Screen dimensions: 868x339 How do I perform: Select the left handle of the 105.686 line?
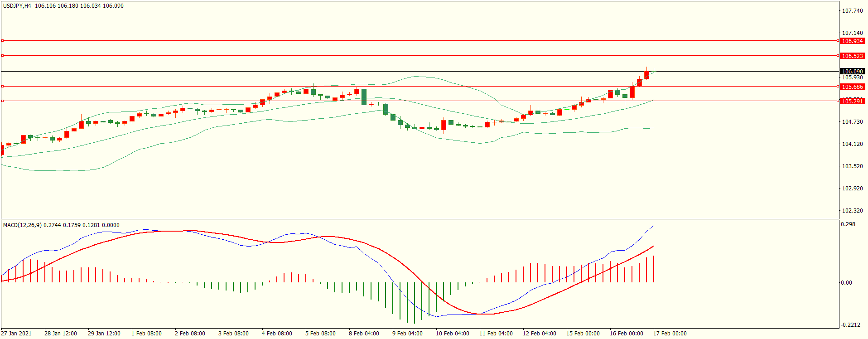tap(2, 86)
